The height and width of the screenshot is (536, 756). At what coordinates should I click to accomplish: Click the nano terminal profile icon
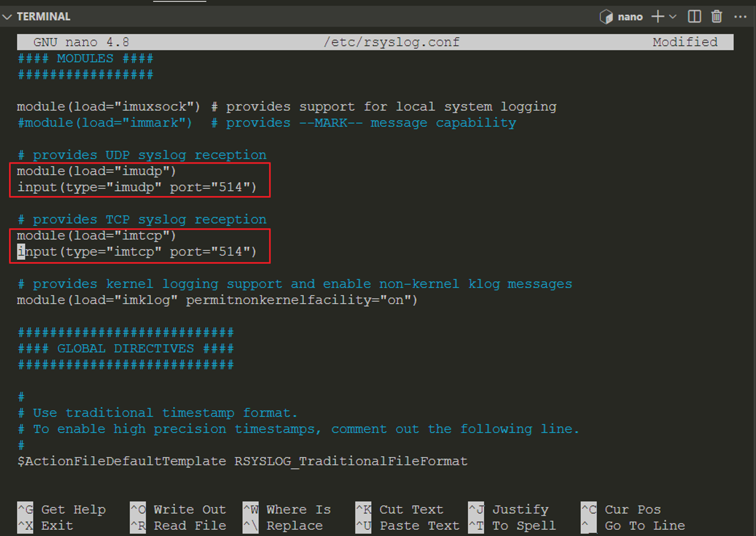coord(606,17)
